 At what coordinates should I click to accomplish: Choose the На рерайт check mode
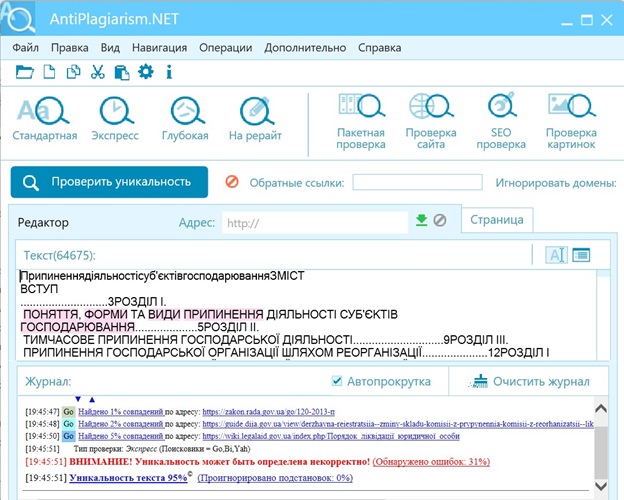pyautogui.click(x=255, y=119)
